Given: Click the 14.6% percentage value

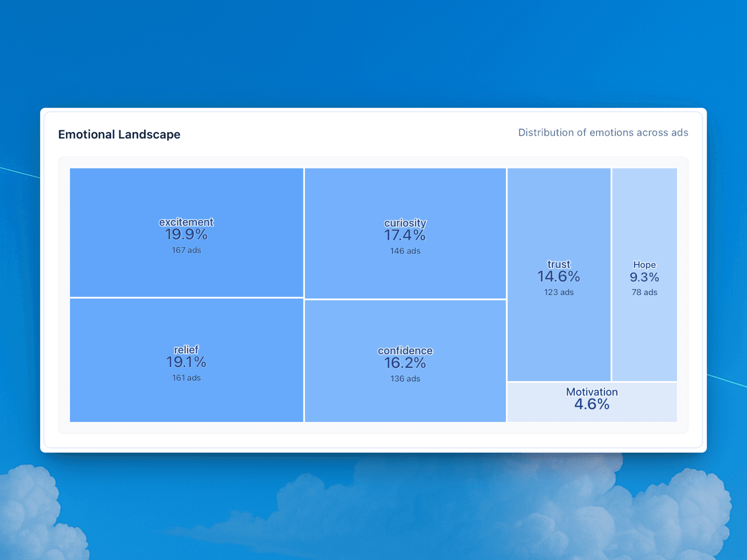Looking at the screenshot, I should click(559, 276).
